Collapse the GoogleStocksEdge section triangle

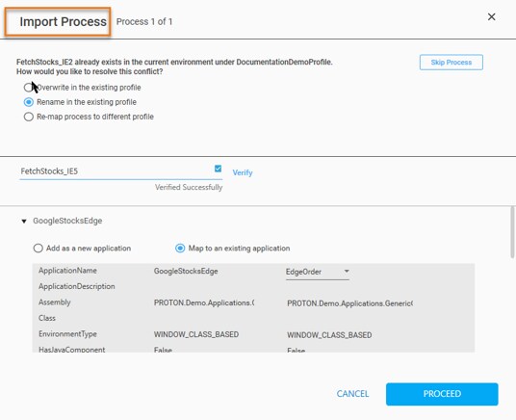click(x=24, y=221)
